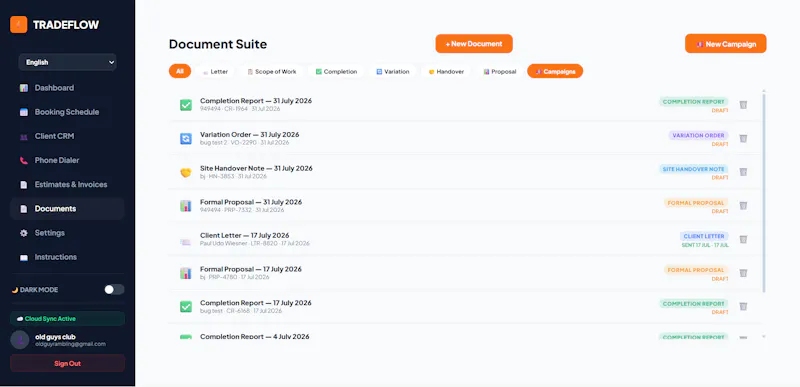Select the All filter tab
Screen dimensions: 800x387
pyautogui.click(x=180, y=71)
